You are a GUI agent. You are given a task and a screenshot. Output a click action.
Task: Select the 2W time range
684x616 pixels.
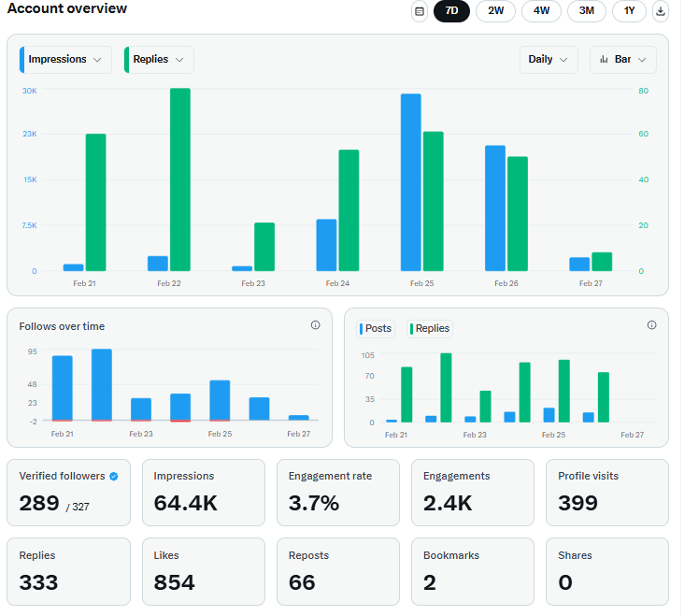click(495, 11)
